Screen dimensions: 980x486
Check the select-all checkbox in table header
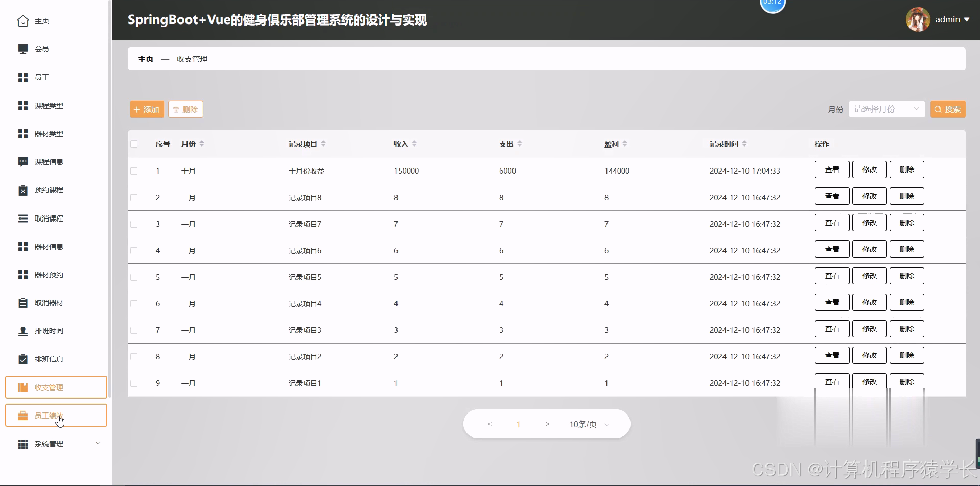tap(134, 143)
